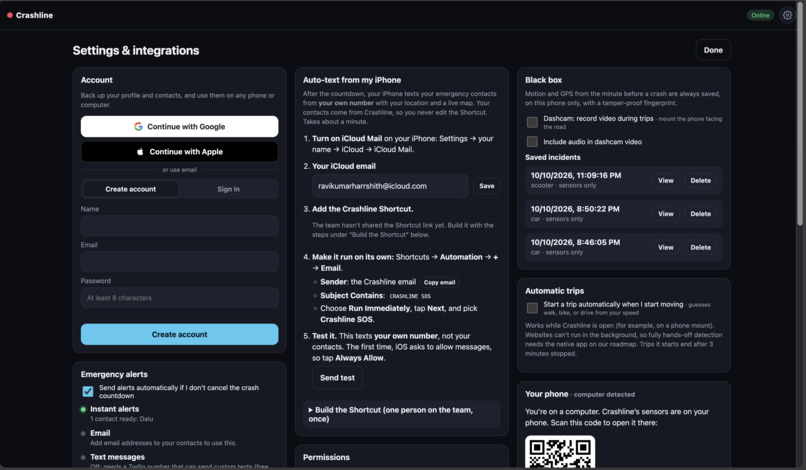Delete the 11:09:16 PM scooter incident

701,180
